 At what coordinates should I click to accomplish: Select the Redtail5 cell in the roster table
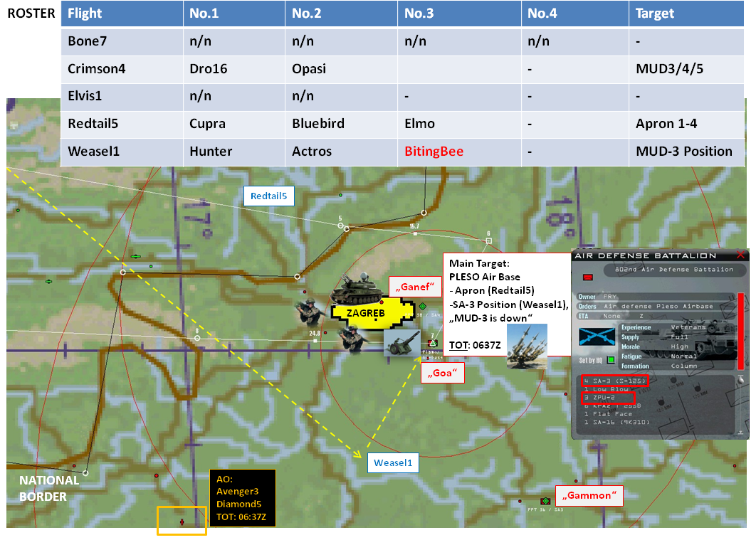pos(122,124)
